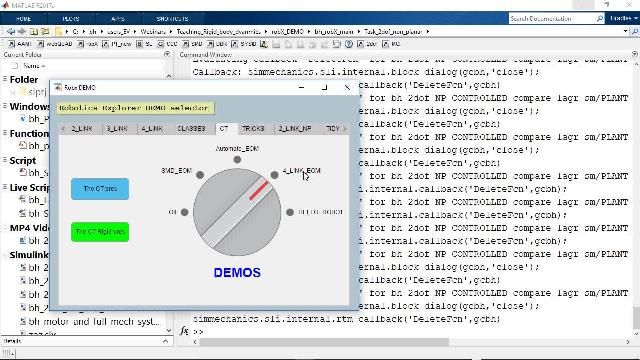Turn knob to SMD_EOM position
The image size is (640, 360).
pos(200,175)
